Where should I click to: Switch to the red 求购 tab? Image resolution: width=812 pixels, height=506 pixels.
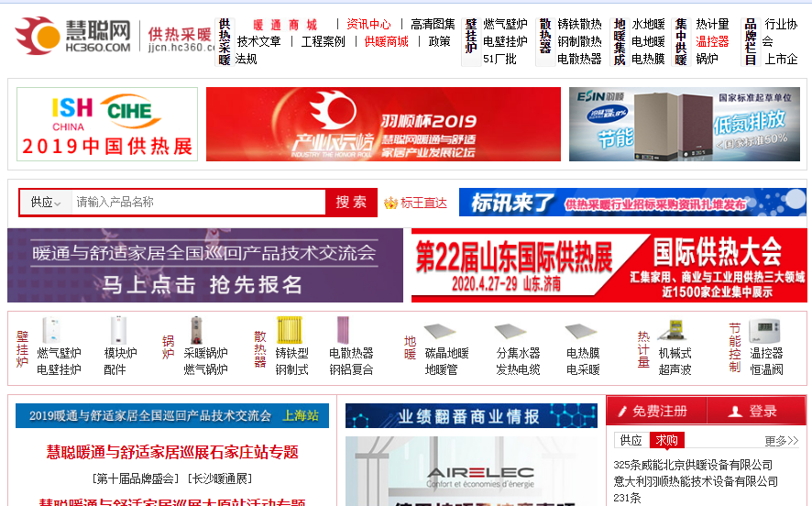(666, 440)
